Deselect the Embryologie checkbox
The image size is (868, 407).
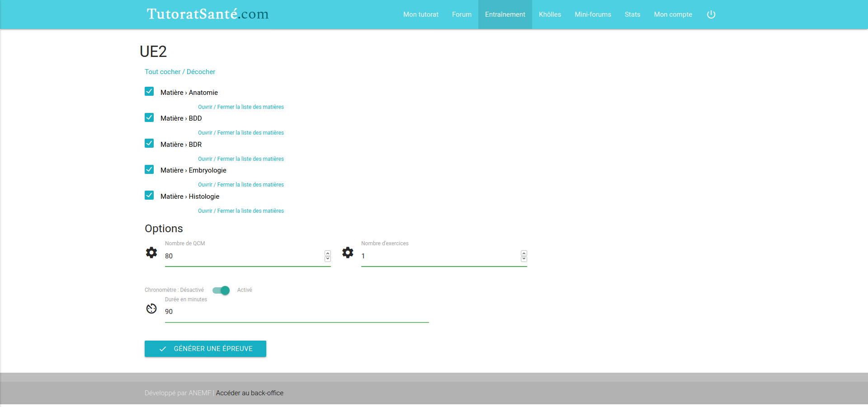pos(149,169)
